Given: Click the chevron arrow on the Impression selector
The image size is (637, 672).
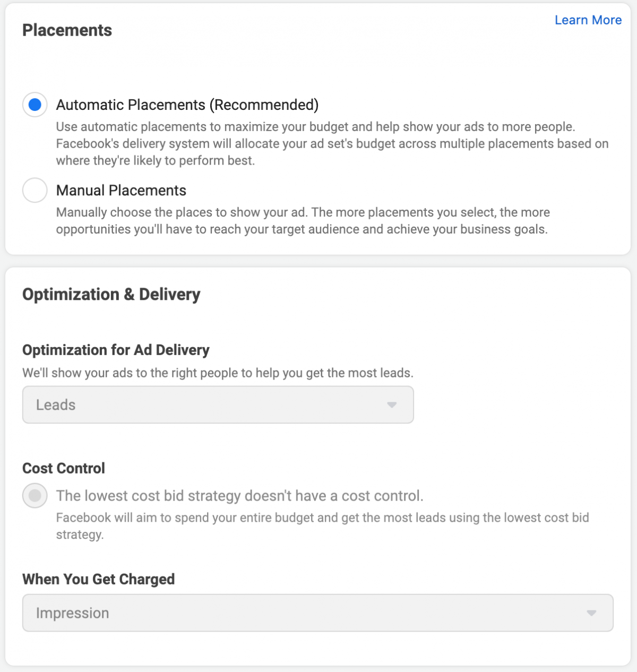Looking at the screenshot, I should click(x=591, y=613).
